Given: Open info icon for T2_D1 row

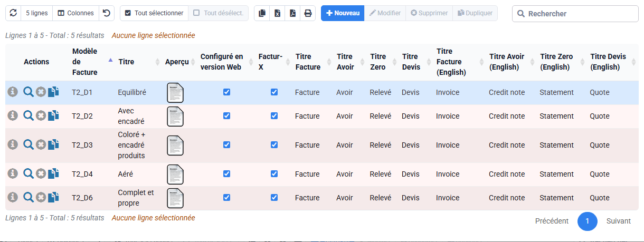Looking at the screenshot, I should coord(13,92).
